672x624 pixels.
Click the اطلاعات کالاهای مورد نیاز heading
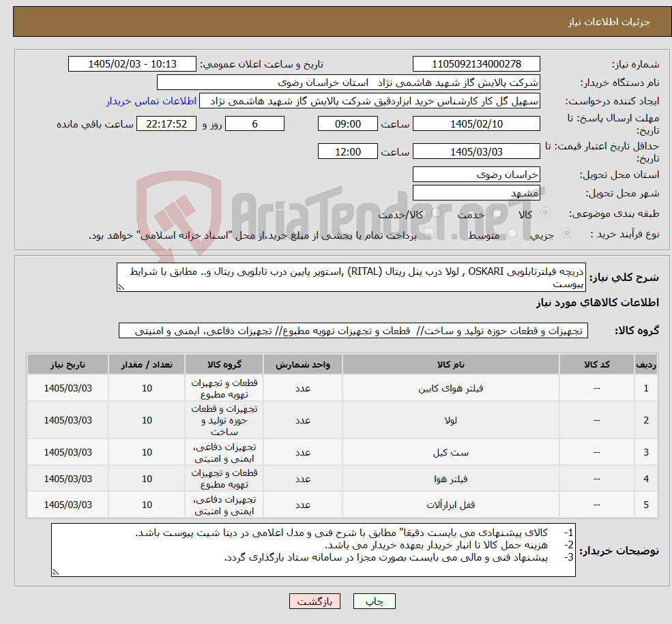[598, 303]
